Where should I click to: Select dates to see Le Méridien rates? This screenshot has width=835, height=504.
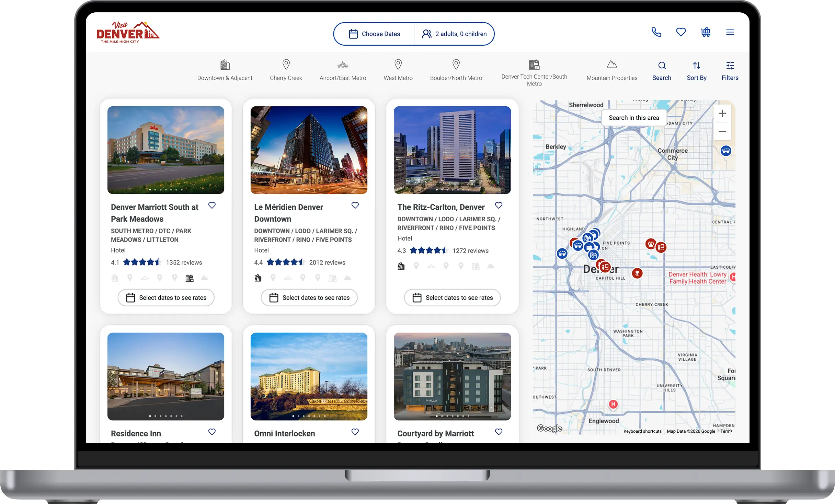309,298
